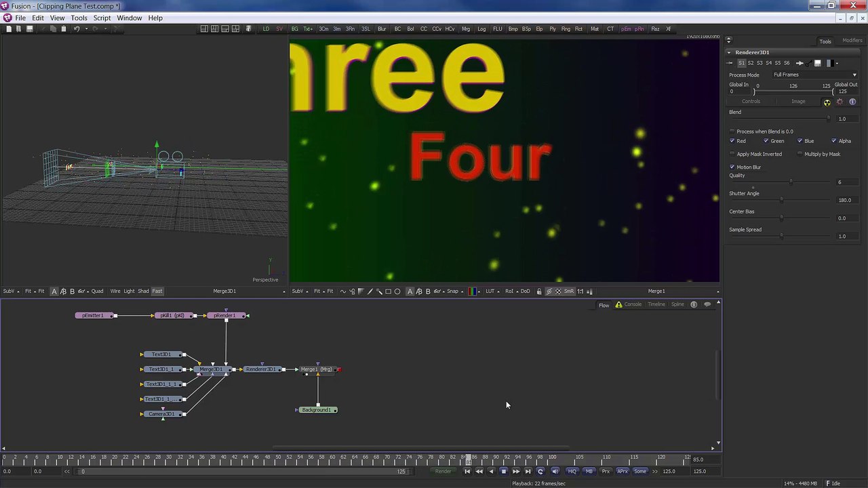The image size is (868, 488).
Task: Click the Light button in left viewer
Action: tap(129, 291)
